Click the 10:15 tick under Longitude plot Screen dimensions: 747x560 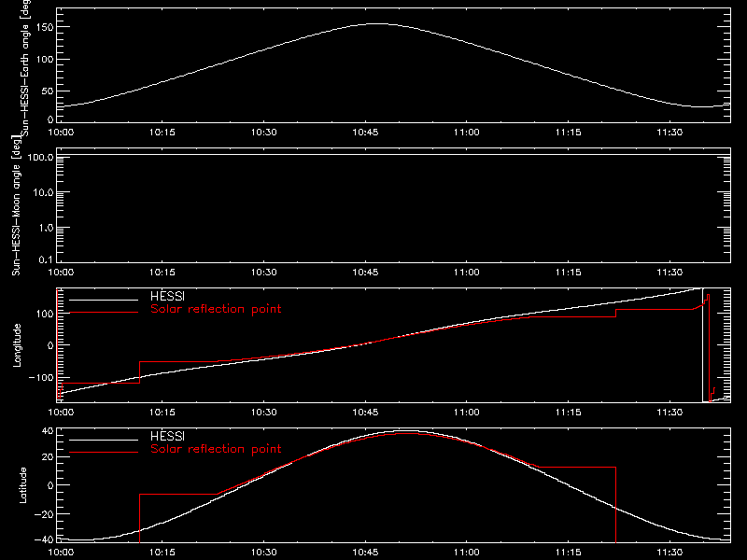[162, 413]
